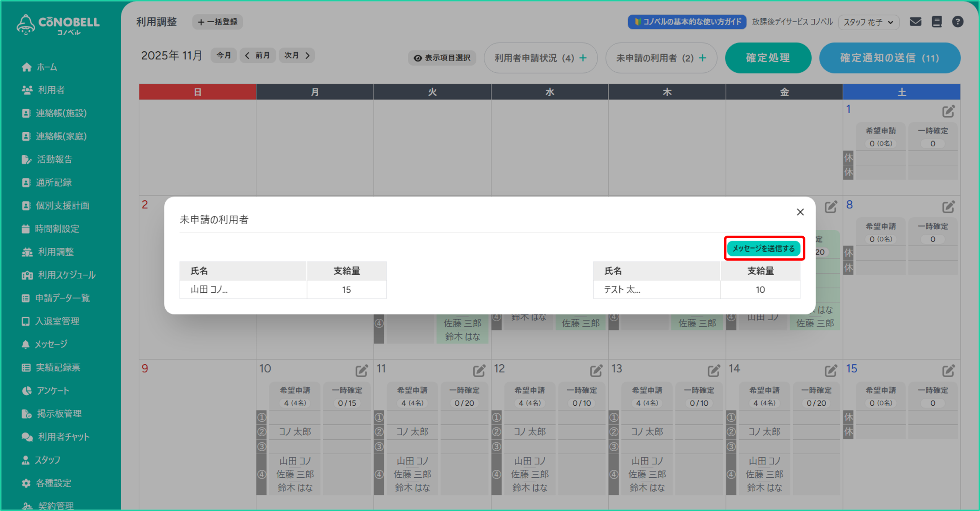The height and width of the screenshot is (511, 980).
Task: Click edit icon for November 10
Action: (361, 370)
